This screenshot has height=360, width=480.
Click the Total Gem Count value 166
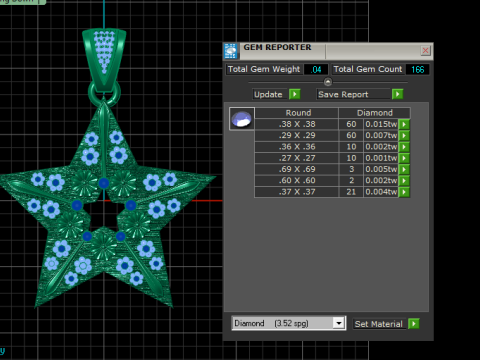pos(417,69)
